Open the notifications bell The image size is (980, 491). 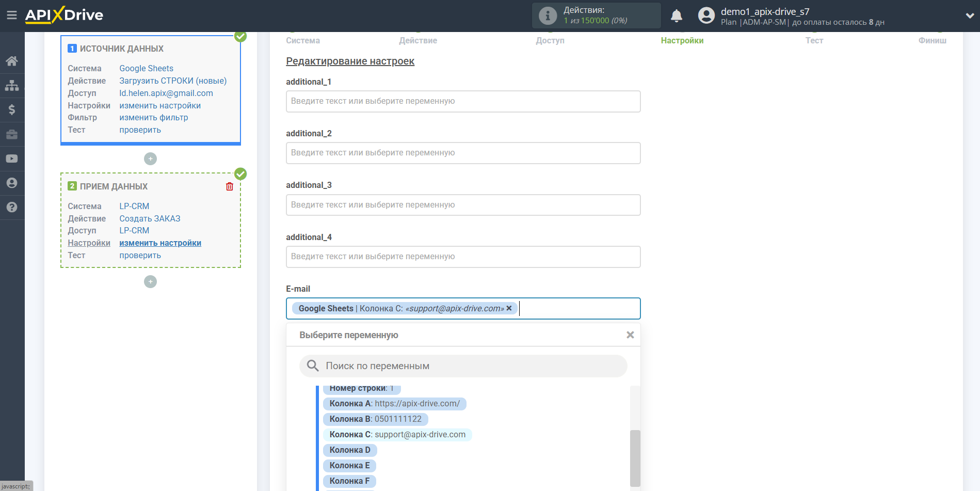[677, 16]
